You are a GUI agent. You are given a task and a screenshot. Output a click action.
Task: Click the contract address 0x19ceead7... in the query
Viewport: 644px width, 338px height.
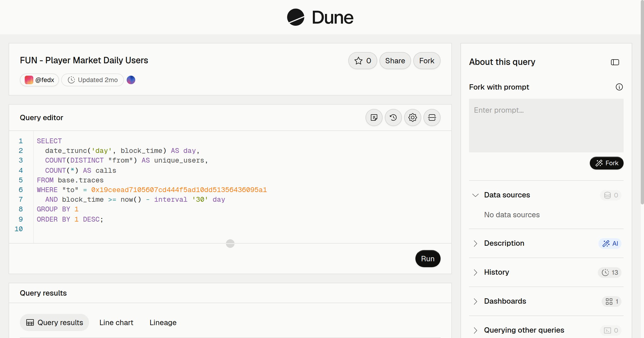pos(179,190)
